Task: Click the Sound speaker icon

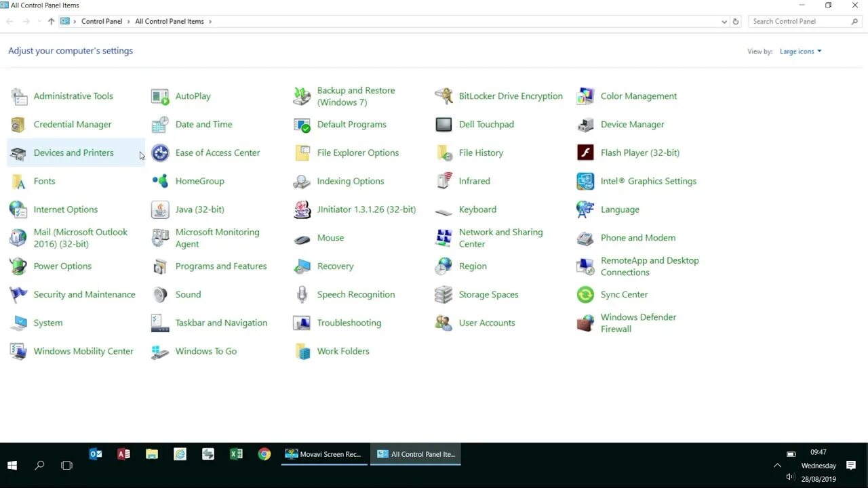Action: (x=160, y=295)
